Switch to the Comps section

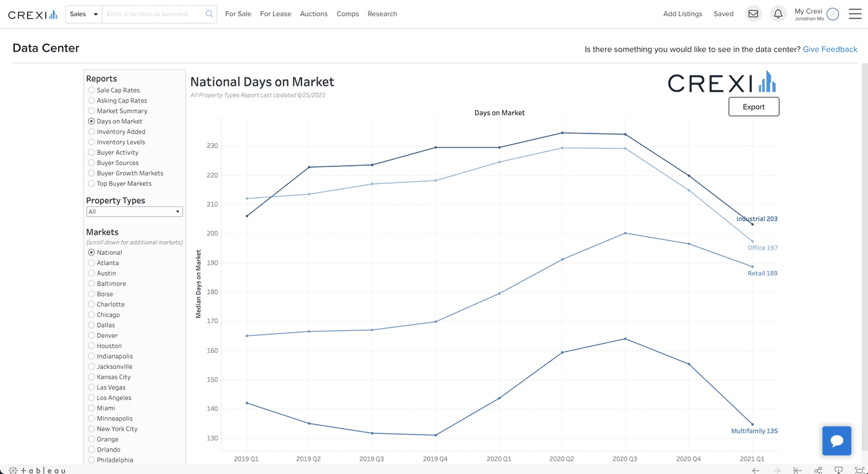coord(347,13)
